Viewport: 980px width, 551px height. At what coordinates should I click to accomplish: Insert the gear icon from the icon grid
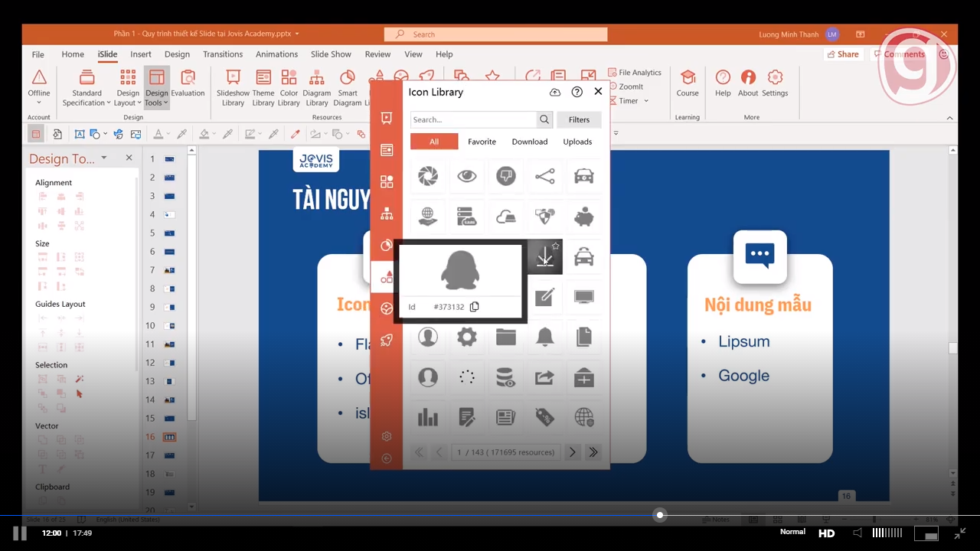[x=467, y=337]
